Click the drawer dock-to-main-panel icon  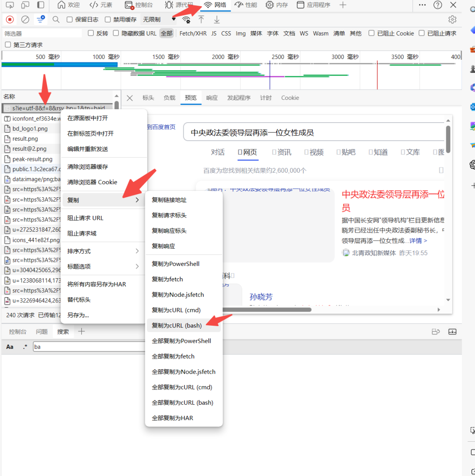coord(436,332)
